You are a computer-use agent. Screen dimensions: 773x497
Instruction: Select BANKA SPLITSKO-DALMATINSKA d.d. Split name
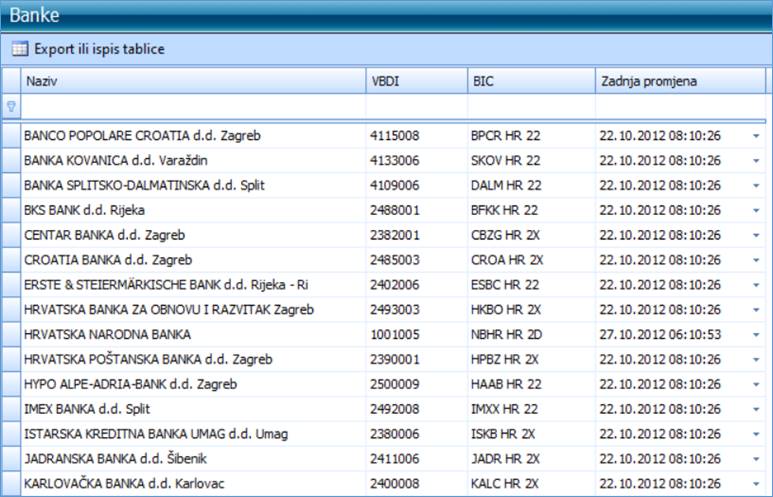[x=144, y=185]
